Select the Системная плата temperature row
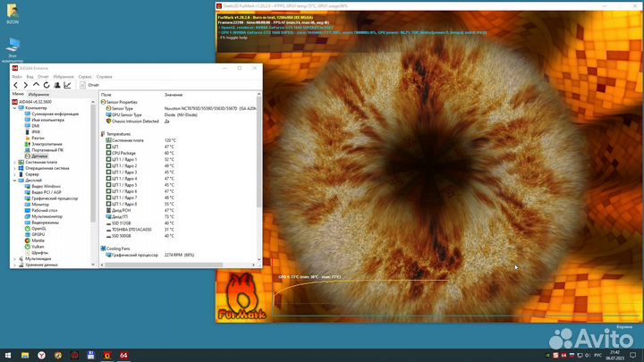 tap(178, 140)
